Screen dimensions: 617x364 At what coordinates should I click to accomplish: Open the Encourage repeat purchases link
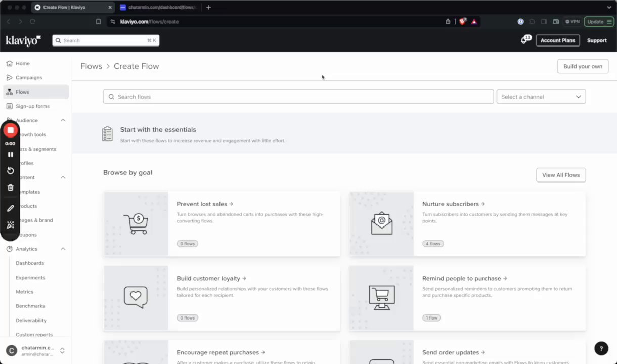tap(221, 353)
